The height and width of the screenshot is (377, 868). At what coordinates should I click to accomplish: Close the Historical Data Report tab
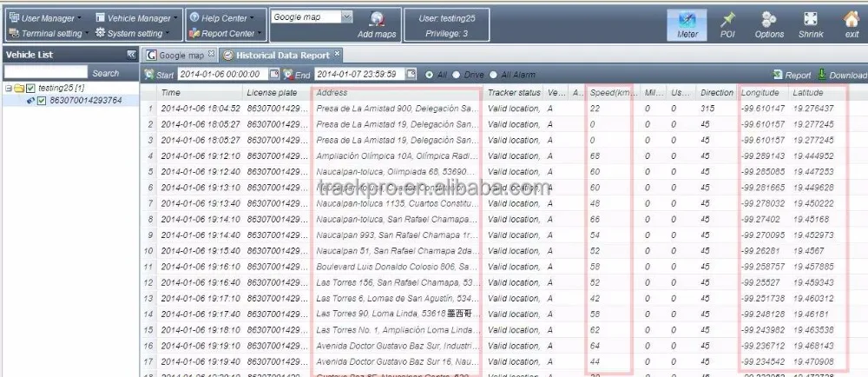coord(337,54)
